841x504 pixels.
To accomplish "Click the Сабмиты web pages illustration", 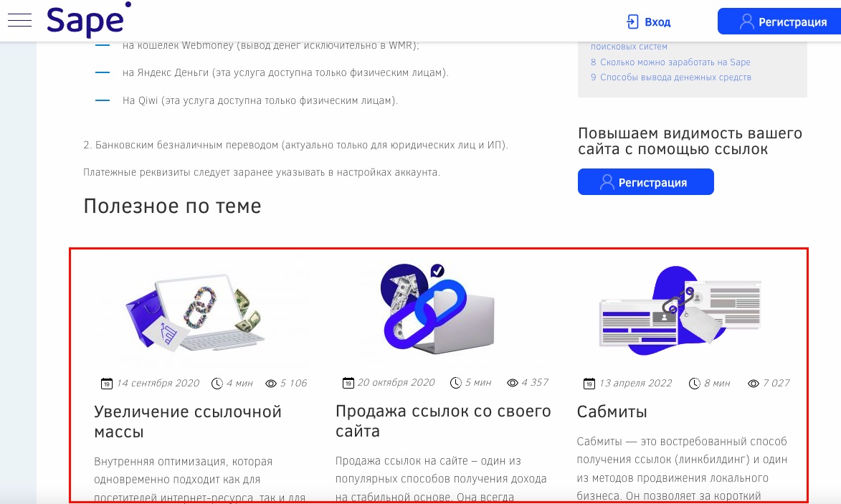I will 680,311.
